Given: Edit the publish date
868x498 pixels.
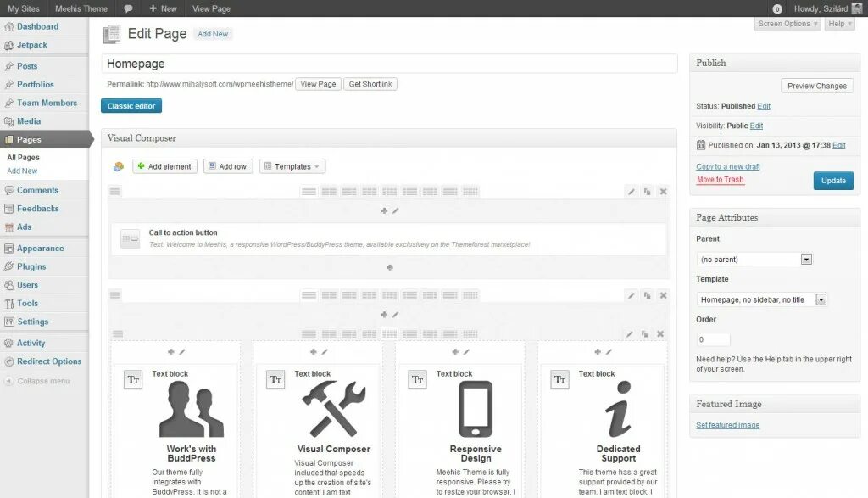Looking at the screenshot, I should click(839, 145).
